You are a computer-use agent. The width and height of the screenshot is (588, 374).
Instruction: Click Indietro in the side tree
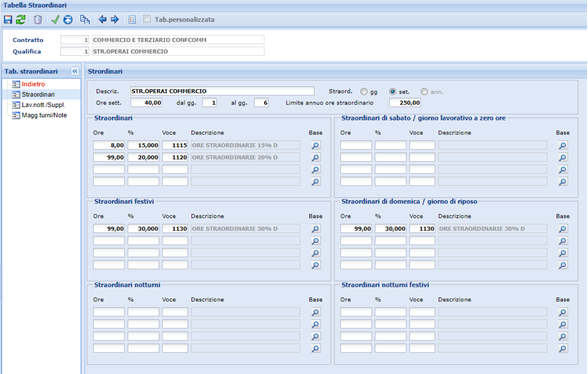tap(33, 84)
